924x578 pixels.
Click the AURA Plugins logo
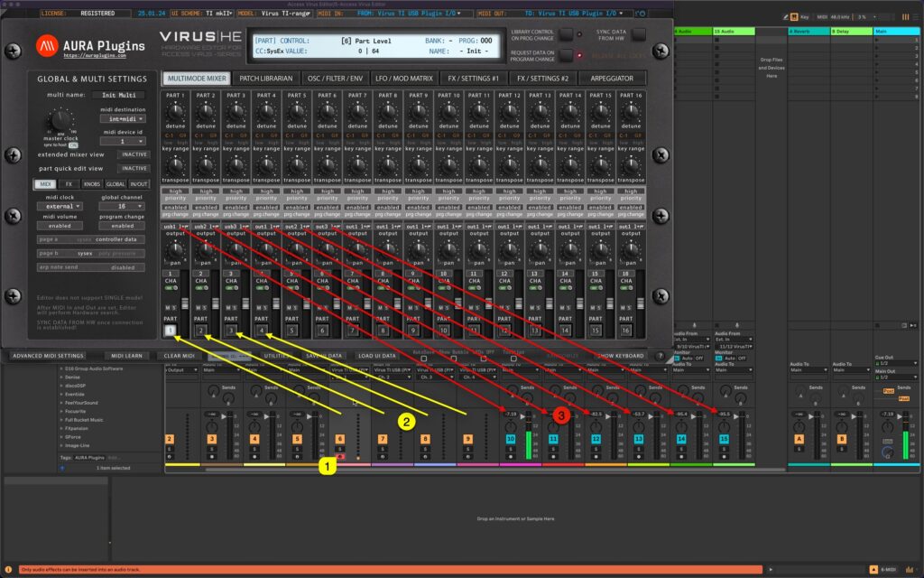pyautogui.click(x=45, y=47)
